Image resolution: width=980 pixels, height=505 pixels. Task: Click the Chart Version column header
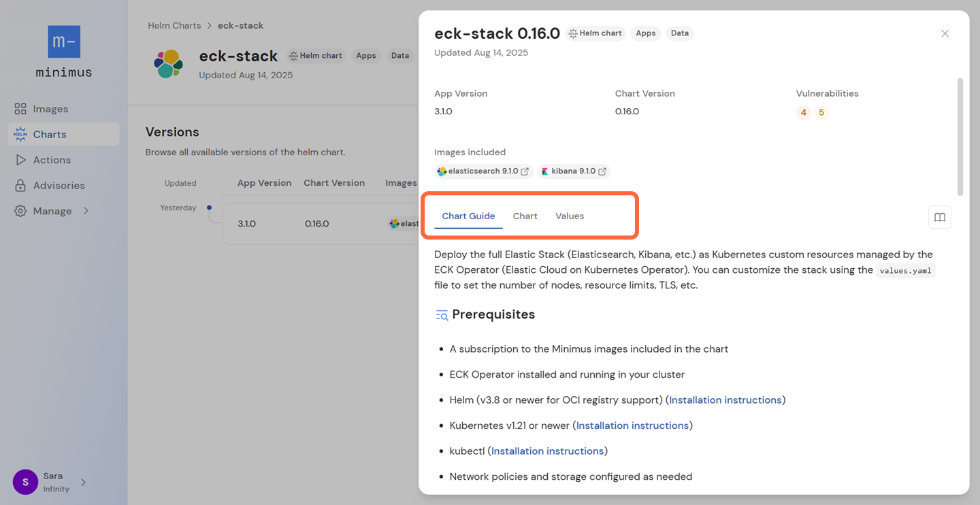point(334,183)
